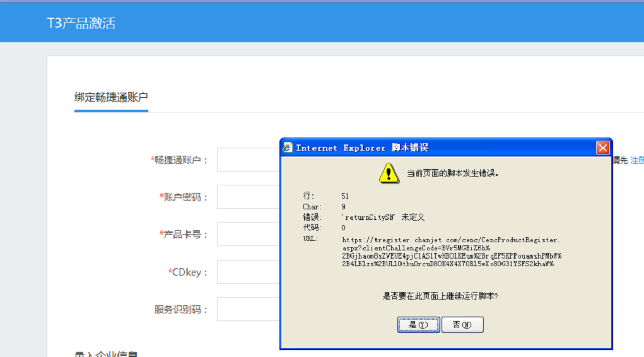Click the 'returnCitySN' 未定义 error text
644x357 pixels.
383,218
